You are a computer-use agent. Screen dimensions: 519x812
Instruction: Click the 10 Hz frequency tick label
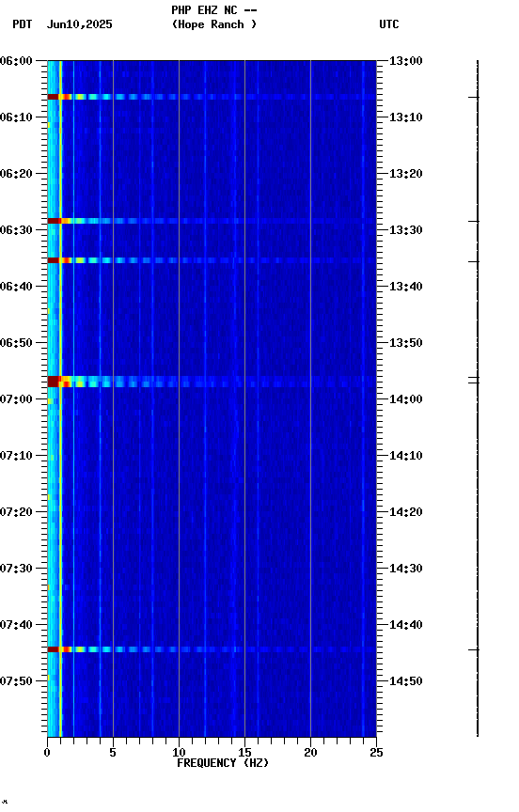[x=179, y=753]
